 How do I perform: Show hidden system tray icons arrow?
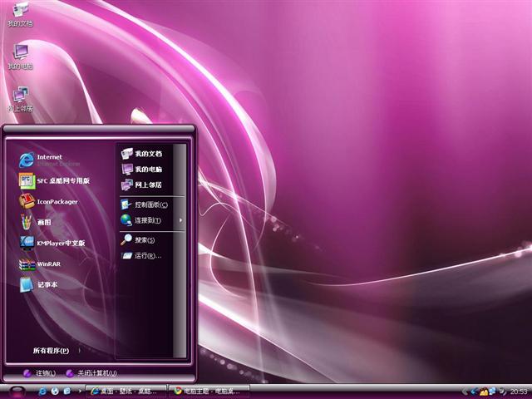[x=465, y=391]
